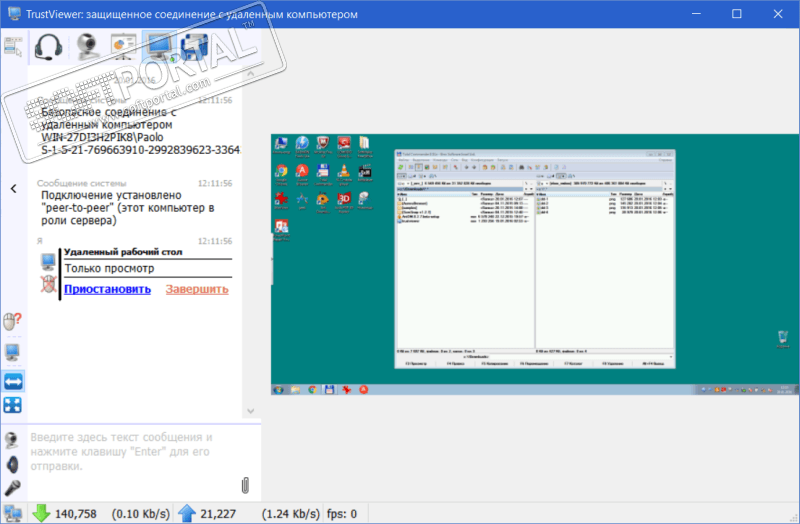Click the download speed (0.10 Kb/s)
This screenshot has height=524, width=800.
coord(141,514)
